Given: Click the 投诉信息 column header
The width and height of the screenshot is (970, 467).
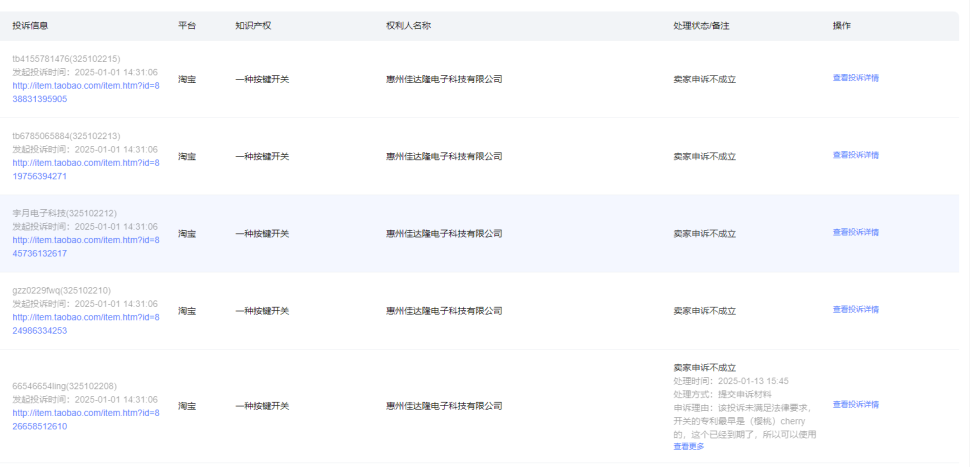Looking at the screenshot, I should tap(30, 25).
